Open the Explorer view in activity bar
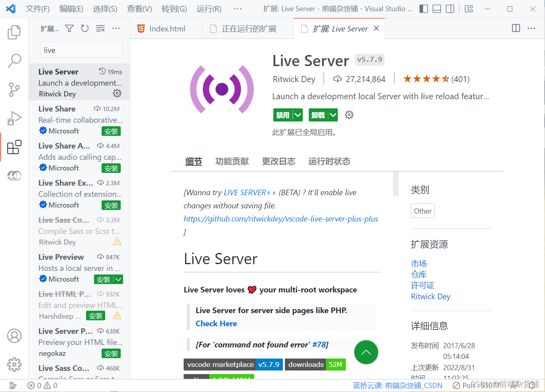The width and height of the screenshot is (545, 392). pyautogui.click(x=14, y=32)
